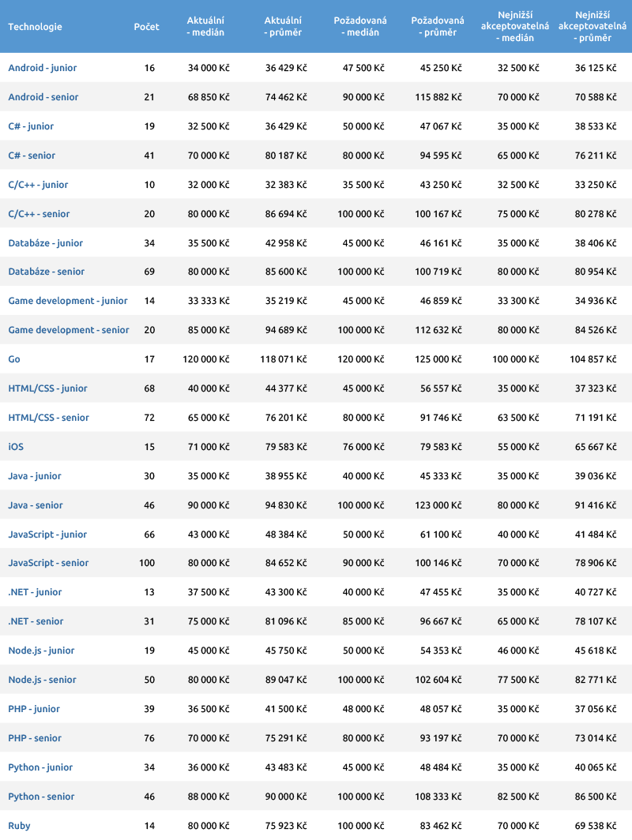Open the Ruby technology link
The image size is (632, 840).
pyautogui.click(x=19, y=826)
